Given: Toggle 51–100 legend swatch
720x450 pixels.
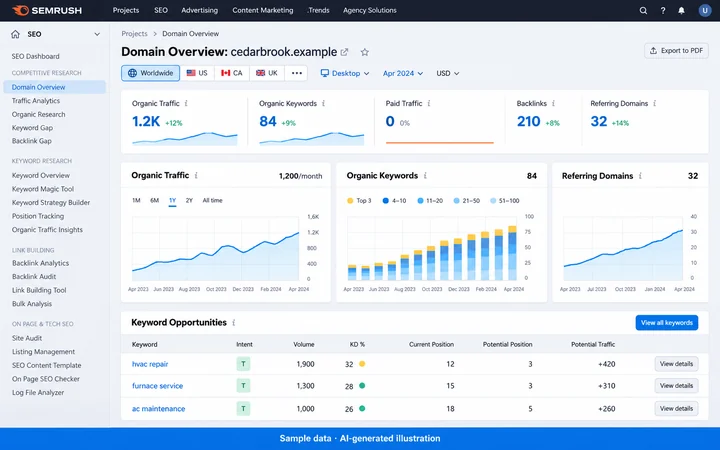Looking at the screenshot, I should point(493,201).
